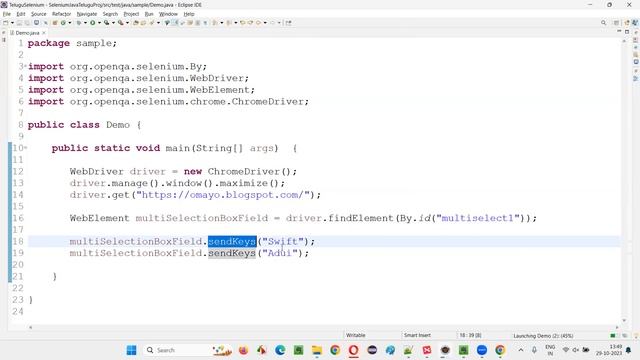
Task: Click the Launching Demo progress text
Action: coord(543,336)
